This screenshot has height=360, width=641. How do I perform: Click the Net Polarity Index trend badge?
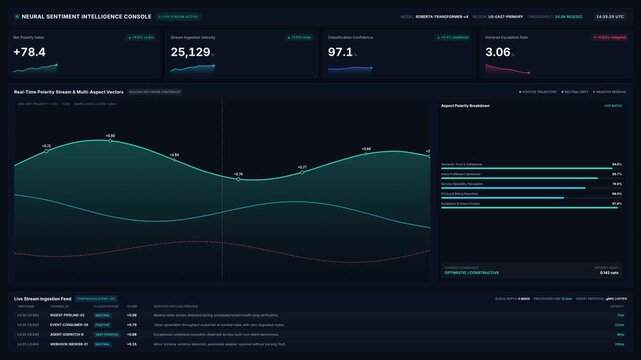(x=141, y=37)
